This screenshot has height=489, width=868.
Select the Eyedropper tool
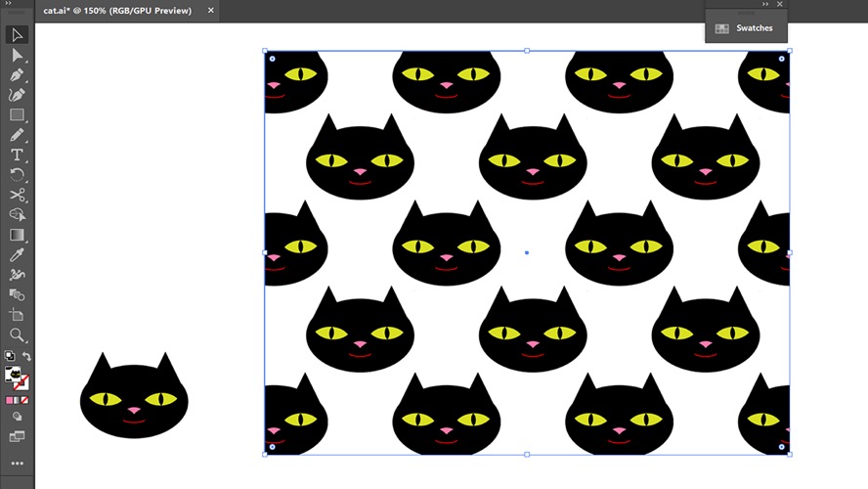pyautogui.click(x=18, y=254)
